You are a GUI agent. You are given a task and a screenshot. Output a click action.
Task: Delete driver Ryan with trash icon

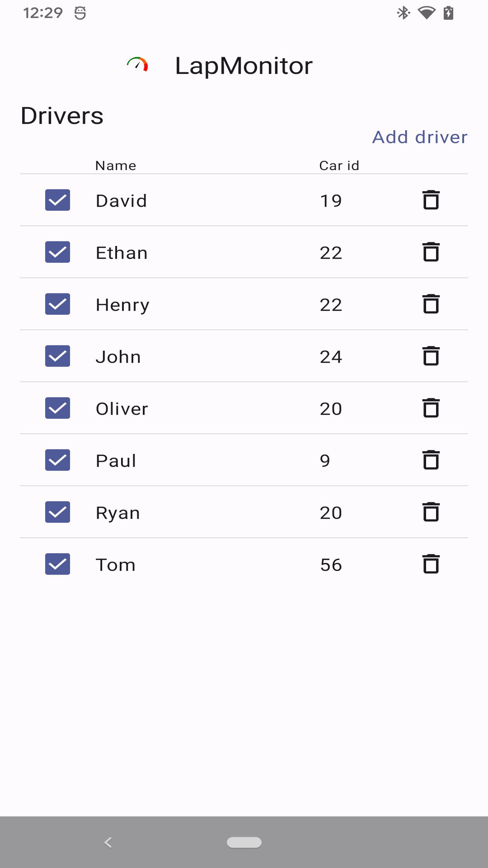[x=431, y=512]
